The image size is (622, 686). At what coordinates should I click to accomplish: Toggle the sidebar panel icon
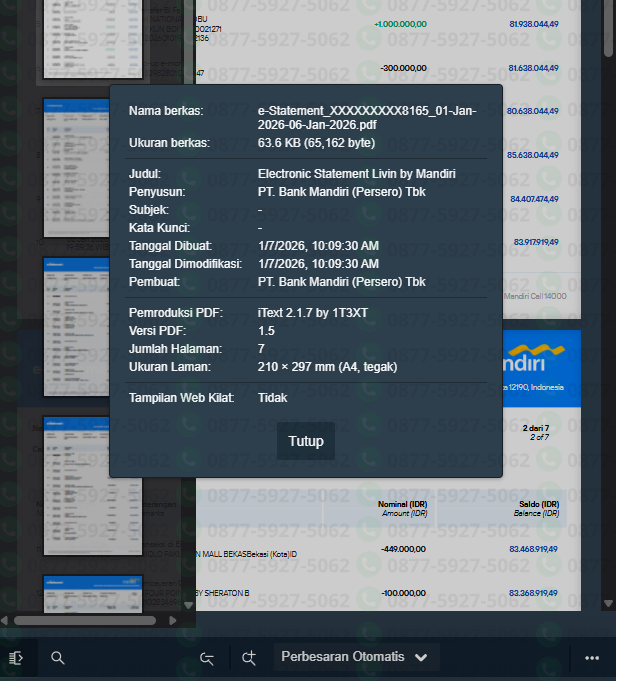point(17,658)
